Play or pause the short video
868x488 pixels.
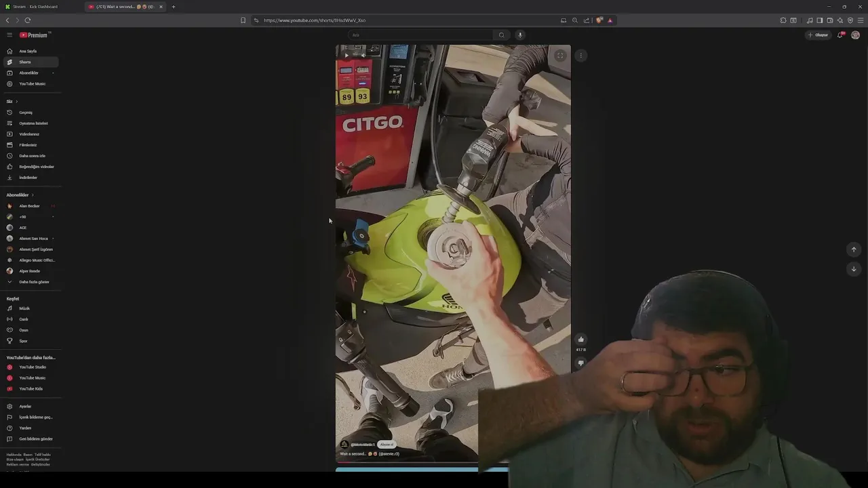click(x=347, y=56)
